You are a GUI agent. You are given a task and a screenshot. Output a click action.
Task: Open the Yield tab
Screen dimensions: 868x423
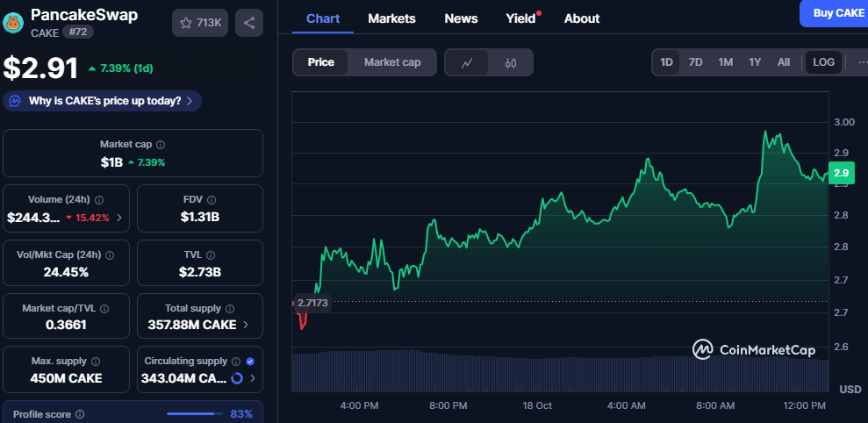pyautogui.click(x=521, y=18)
